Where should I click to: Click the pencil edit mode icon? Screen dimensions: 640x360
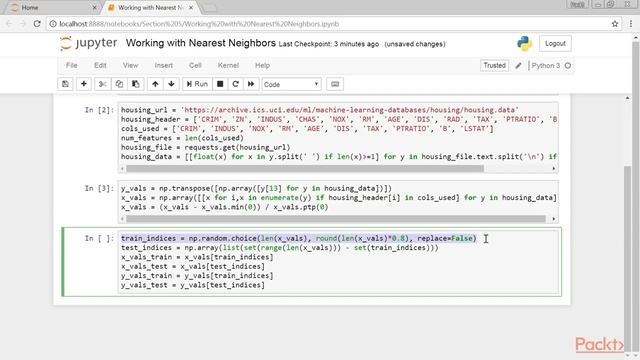point(518,65)
